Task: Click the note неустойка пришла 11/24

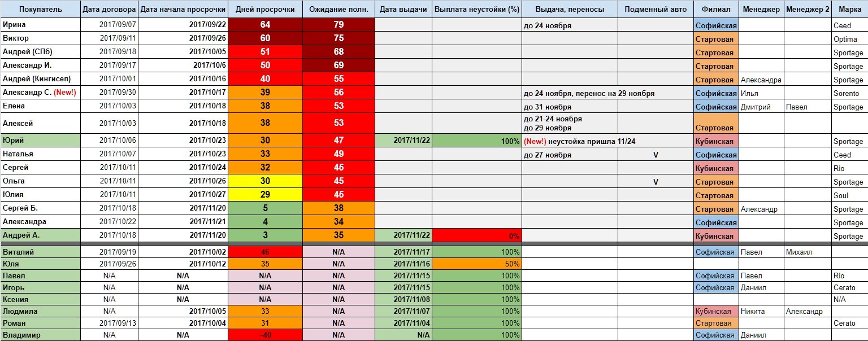Action: coord(591,142)
